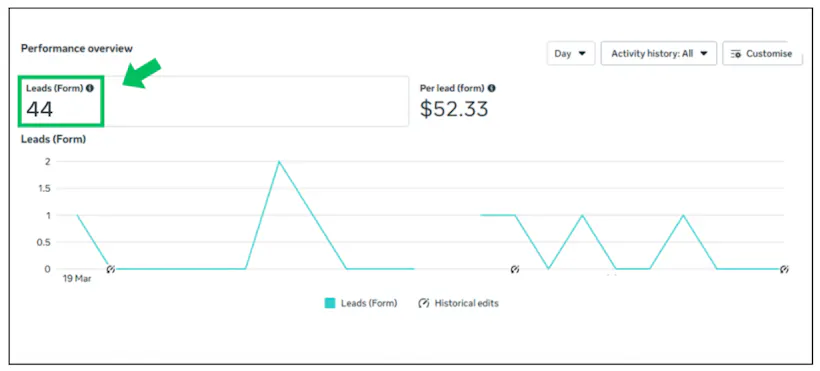
Task: Click the Historical edits legend icon
Action: tap(424, 303)
